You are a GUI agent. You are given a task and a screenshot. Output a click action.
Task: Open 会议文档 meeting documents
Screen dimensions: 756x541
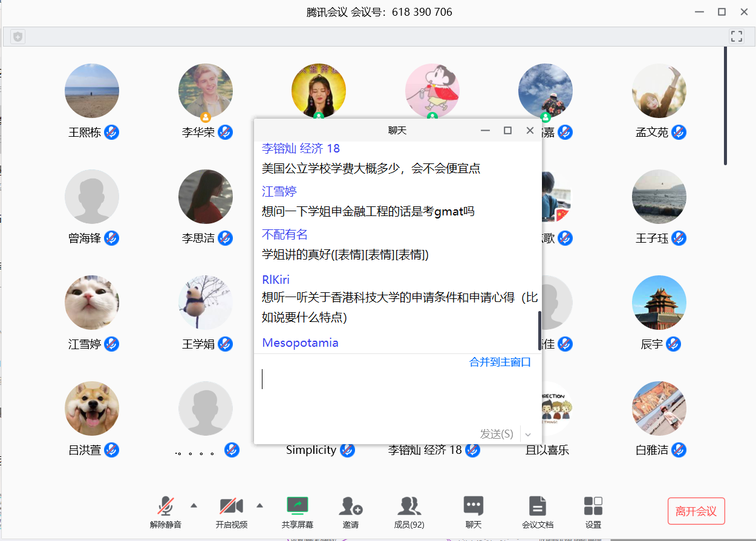pos(537,506)
